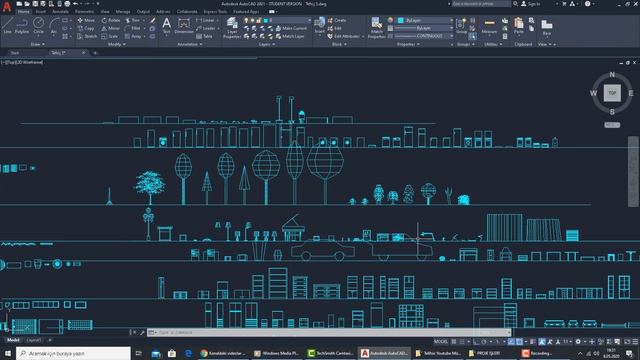
Task: Click the Measure tool
Action: (x=489, y=26)
